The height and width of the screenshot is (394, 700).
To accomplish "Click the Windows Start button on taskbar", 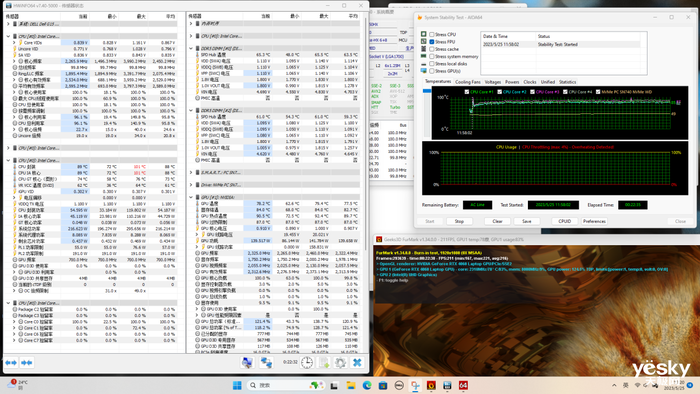I will tap(237, 385).
